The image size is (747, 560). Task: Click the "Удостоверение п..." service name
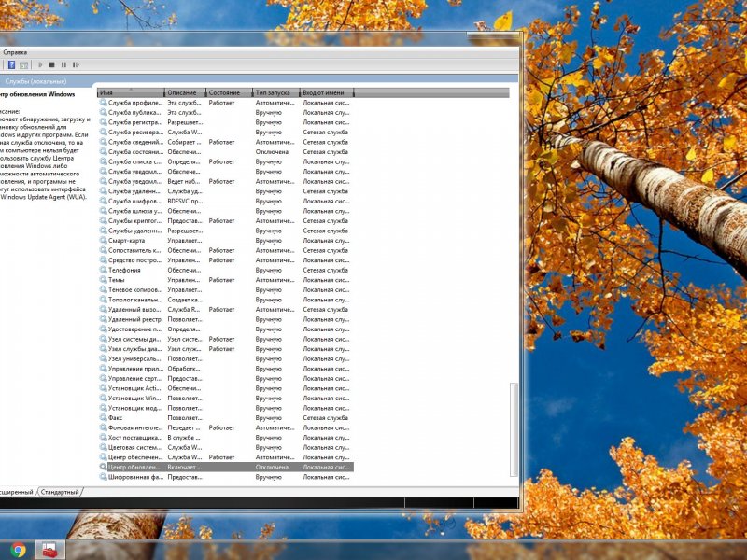(x=134, y=329)
